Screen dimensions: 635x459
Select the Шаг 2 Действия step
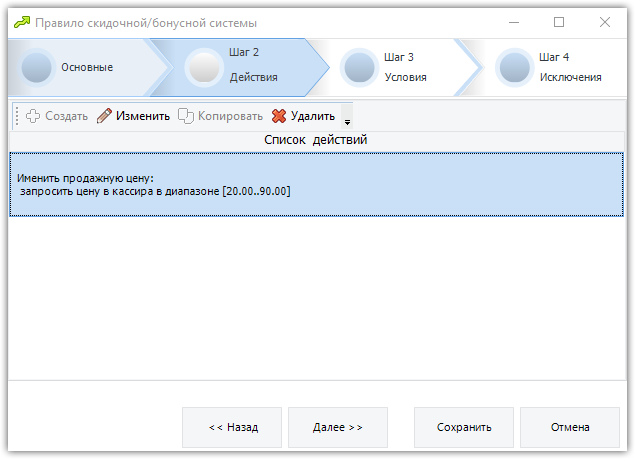tap(239, 67)
